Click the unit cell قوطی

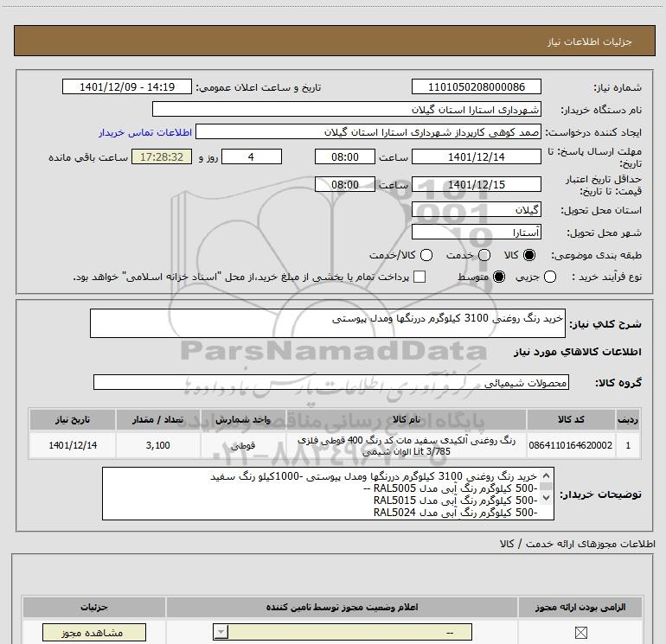[x=243, y=445]
